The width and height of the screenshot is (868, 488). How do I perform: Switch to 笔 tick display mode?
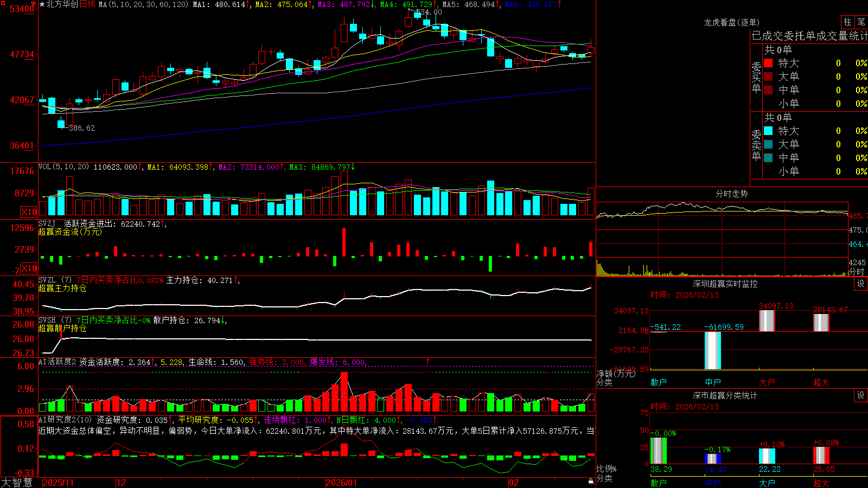point(861,22)
